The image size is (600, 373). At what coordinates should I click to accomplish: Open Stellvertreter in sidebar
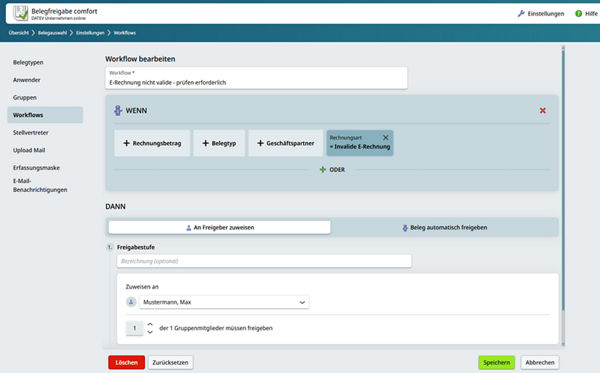(31, 133)
